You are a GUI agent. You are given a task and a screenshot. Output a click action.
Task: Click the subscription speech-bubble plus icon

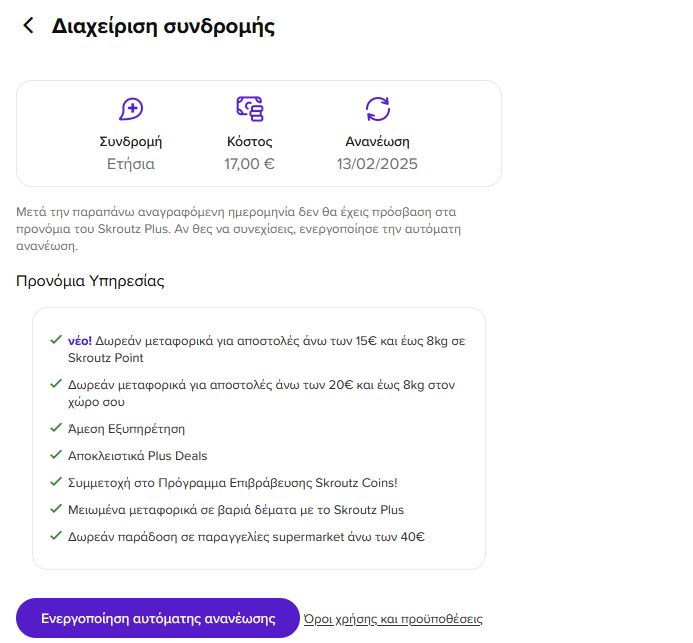click(131, 109)
